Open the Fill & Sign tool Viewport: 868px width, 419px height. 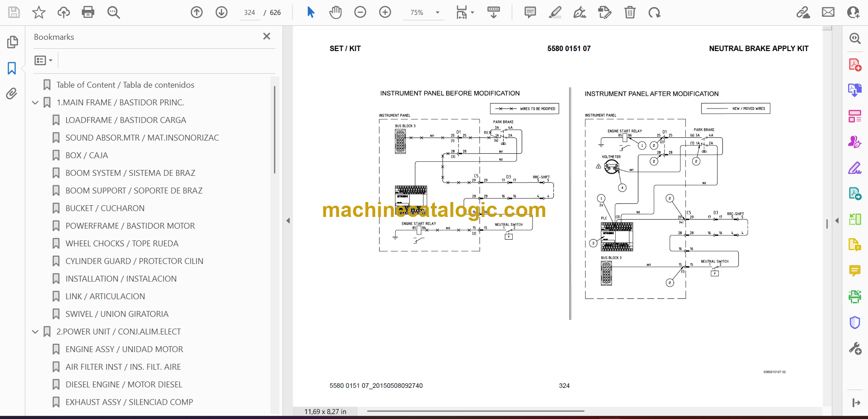pyautogui.click(x=855, y=168)
